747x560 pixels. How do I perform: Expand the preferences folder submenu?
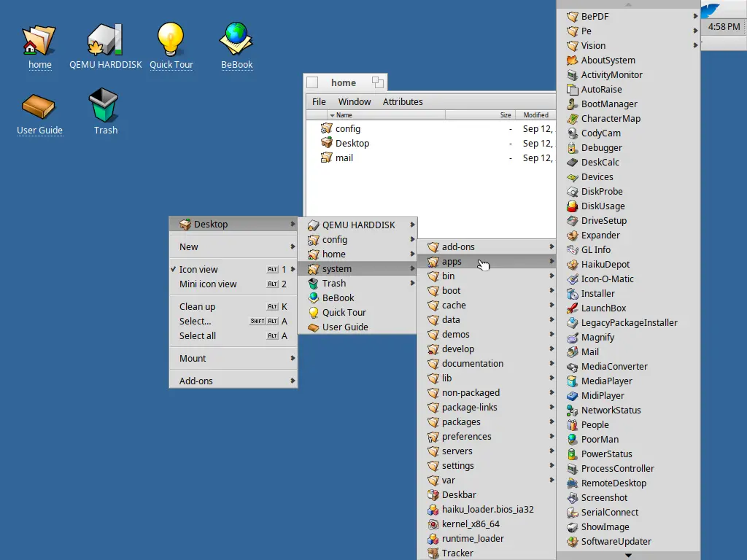(x=487, y=437)
